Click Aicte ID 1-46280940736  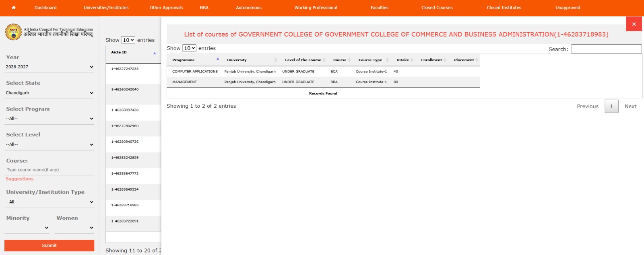click(125, 142)
